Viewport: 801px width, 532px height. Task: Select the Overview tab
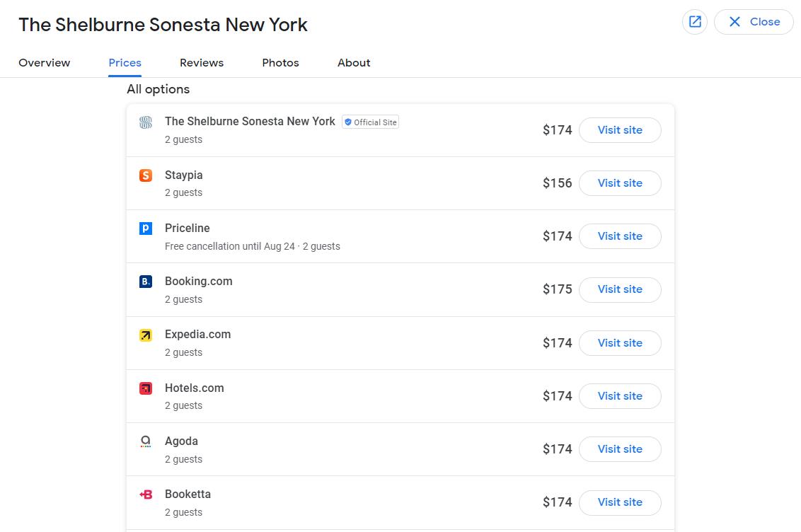pyautogui.click(x=44, y=63)
